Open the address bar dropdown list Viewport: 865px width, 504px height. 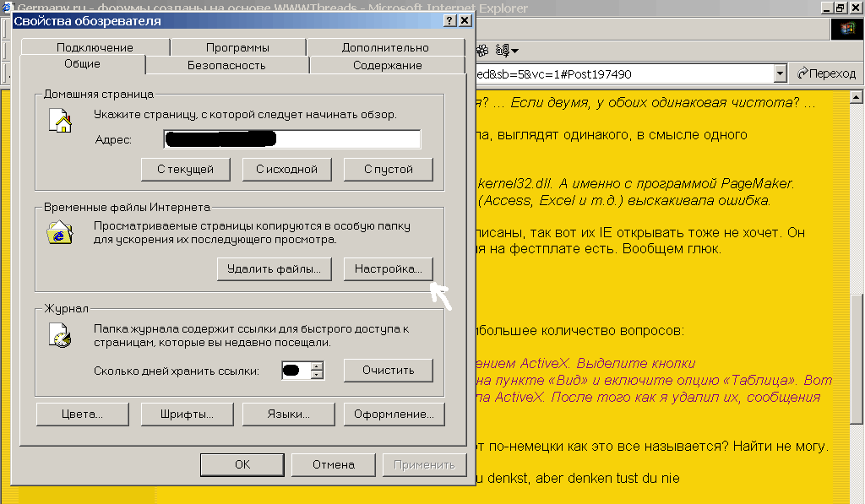780,73
